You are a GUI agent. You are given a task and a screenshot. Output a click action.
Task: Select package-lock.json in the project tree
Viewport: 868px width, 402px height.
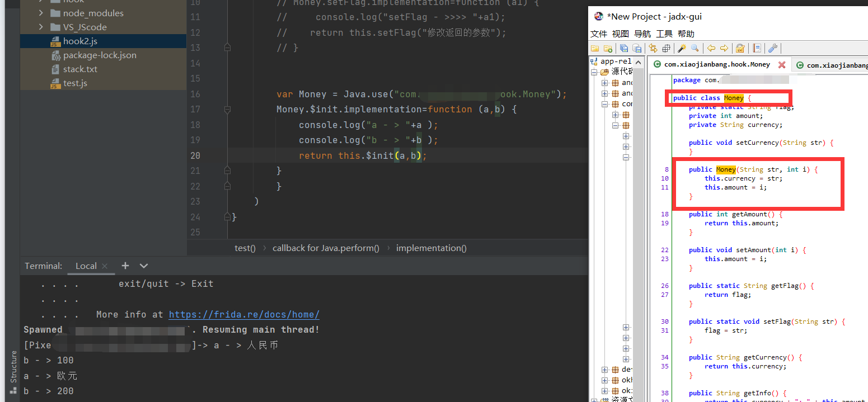[103, 55]
